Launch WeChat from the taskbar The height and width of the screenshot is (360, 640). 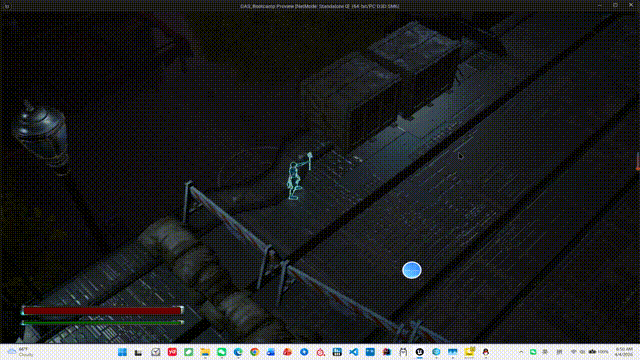click(222, 352)
